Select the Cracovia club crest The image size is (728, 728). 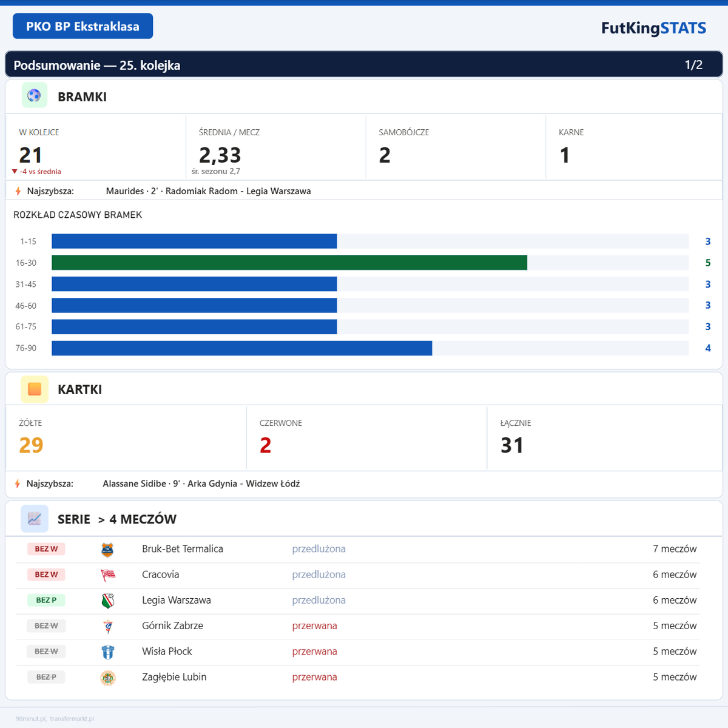click(108, 575)
